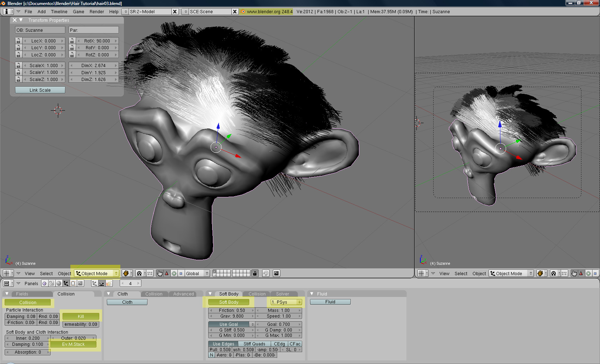Open the Add menu
Screen dimensions: 600x364
pyautogui.click(x=41, y=12)
